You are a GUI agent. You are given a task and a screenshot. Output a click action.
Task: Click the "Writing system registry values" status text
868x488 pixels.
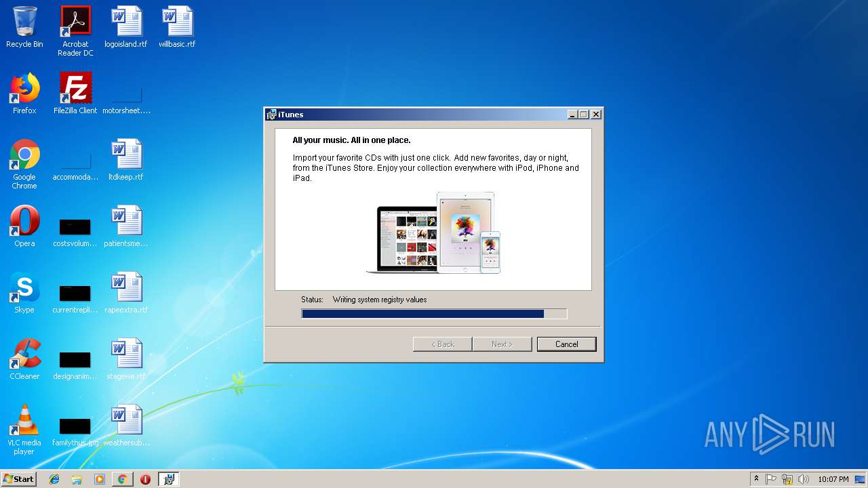point(380,300)
